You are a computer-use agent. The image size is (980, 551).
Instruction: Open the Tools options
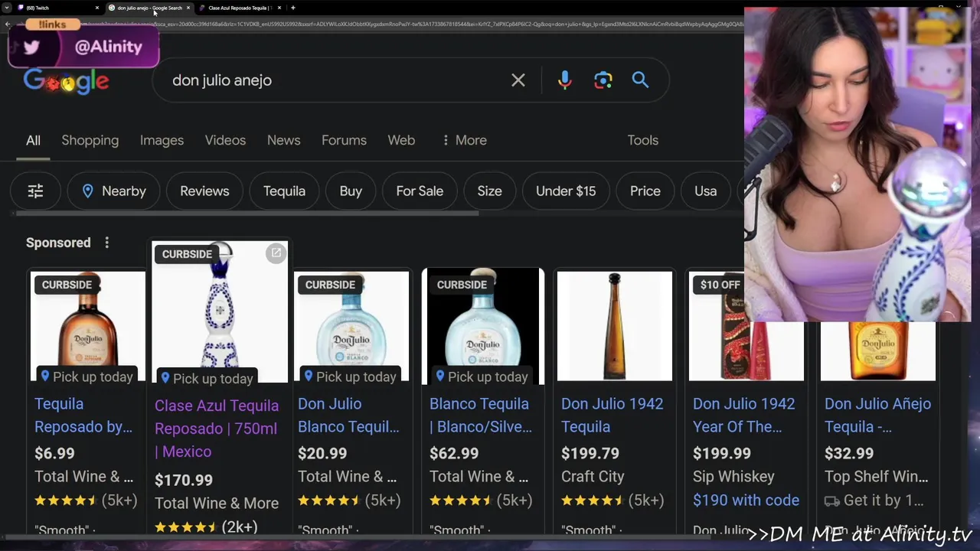(x=643, y=140)
